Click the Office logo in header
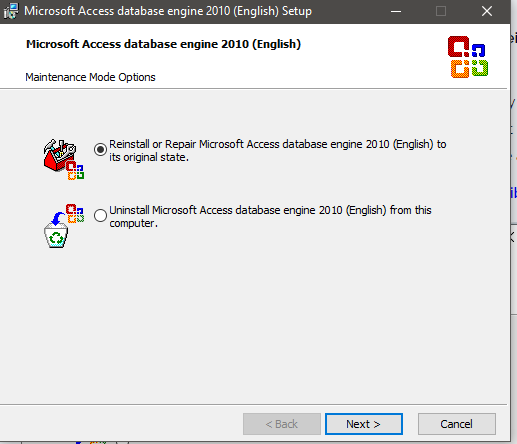This screenshot has height=444, width=517. coord(468,57)
